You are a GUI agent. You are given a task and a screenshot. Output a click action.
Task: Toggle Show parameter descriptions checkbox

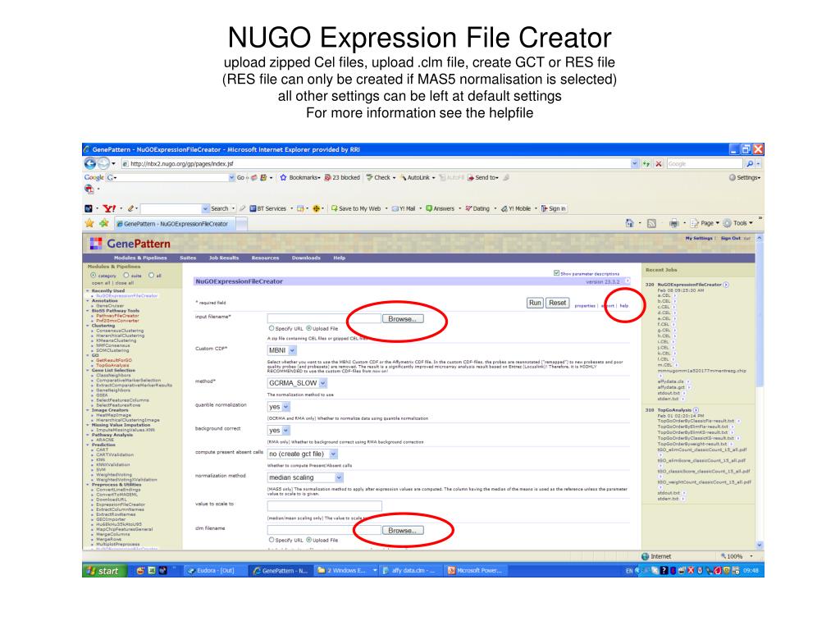pyautogui.click(x=556, y=273)
